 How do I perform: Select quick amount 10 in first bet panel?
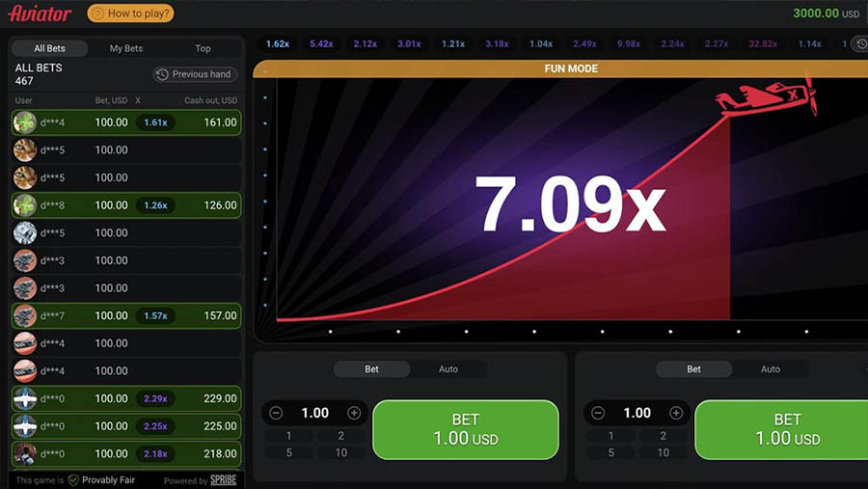click(341, 452)
